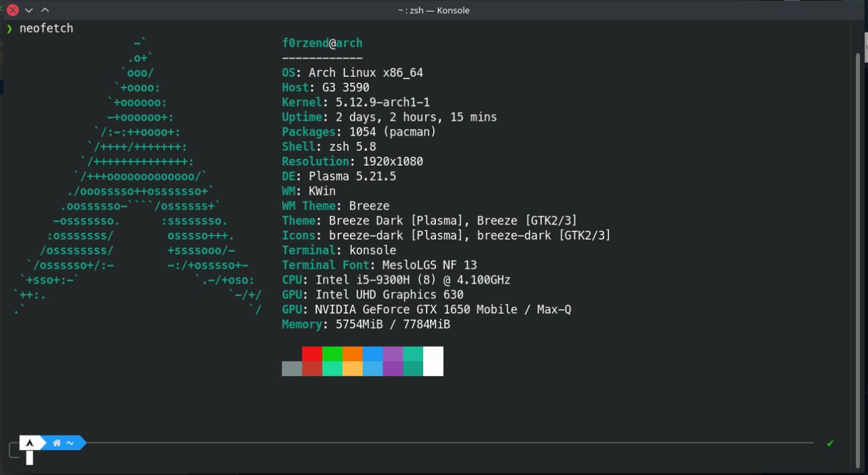Select the red swatch in the top row

coord(312,354)
